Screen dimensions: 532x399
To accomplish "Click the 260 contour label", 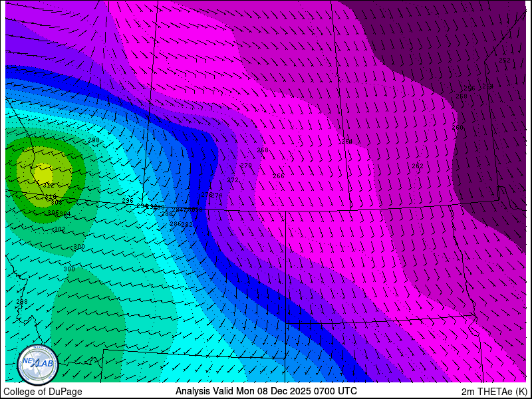I will click(x=458, y=128).
